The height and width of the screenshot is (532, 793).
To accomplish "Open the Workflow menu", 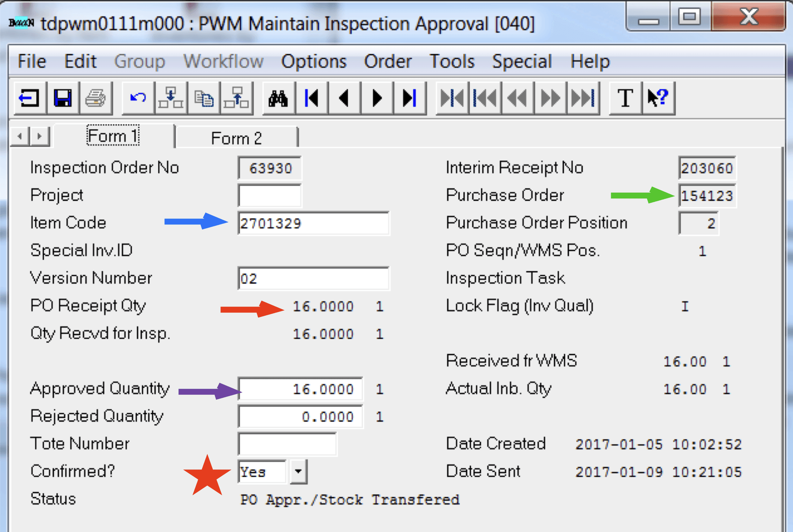I will point(223,61).
